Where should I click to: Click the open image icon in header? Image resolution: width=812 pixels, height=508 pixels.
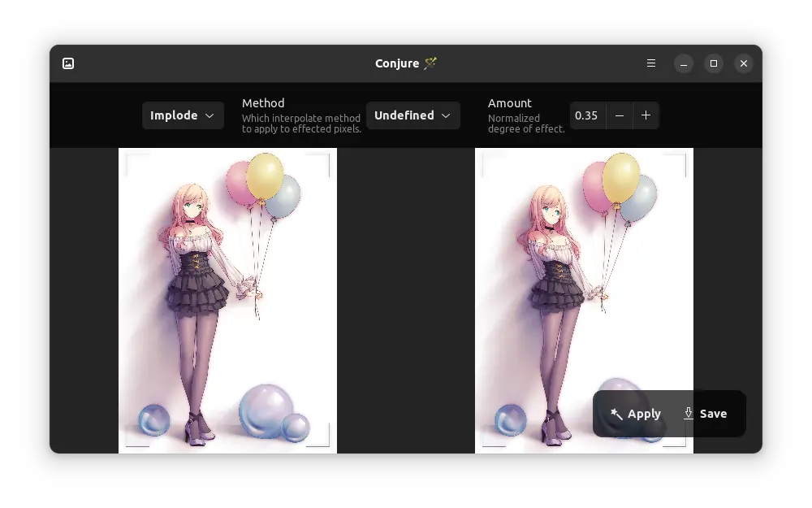[x=68, y=63]
